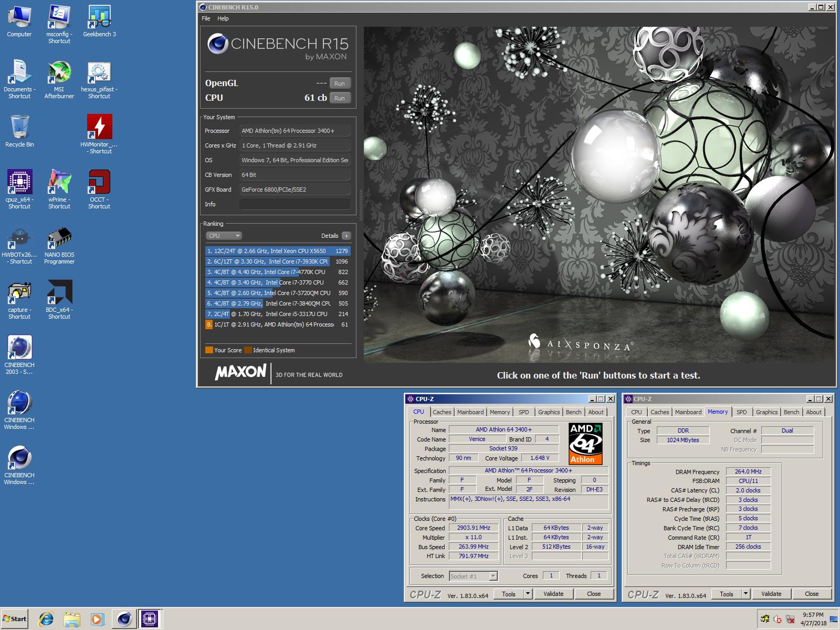840x630 pixels.
Task: Launch wPrime shortcut icon
Action: pos(59,190)
